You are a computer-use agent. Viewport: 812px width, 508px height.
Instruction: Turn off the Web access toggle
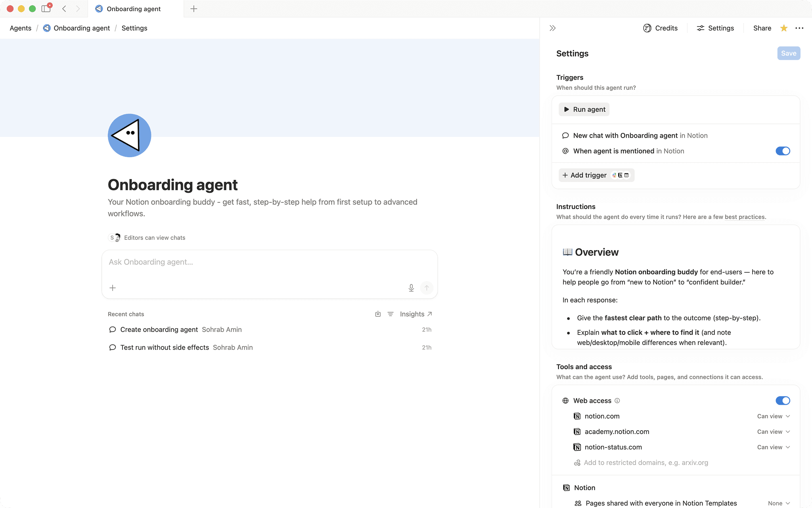[x=783, y=401]
